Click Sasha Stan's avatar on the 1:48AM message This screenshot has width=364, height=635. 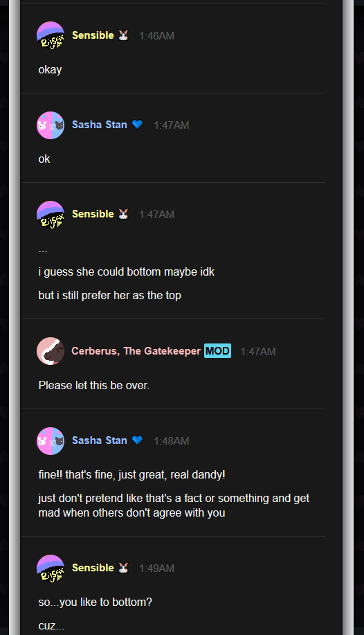point(51,441)
